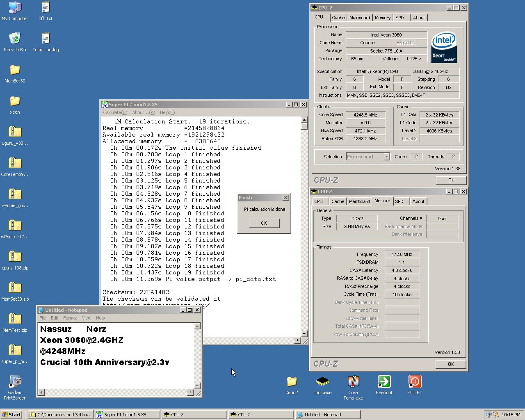Launch Core Temp.exe desktop icon

353,388
